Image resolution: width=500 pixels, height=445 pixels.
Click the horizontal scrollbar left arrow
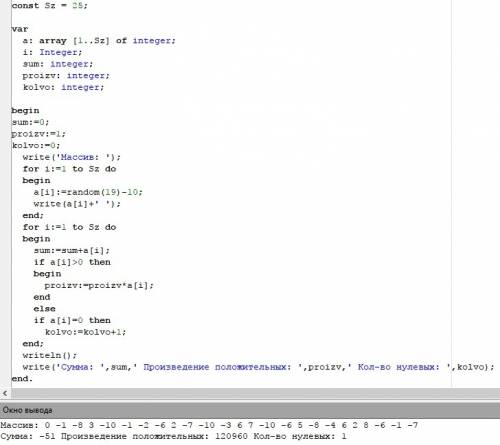click(5, 393)
